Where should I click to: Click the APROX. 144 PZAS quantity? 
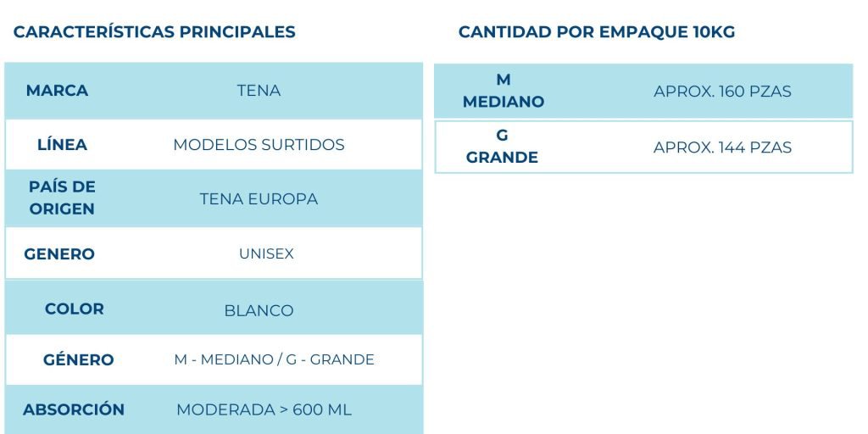(x=722, y=147)
